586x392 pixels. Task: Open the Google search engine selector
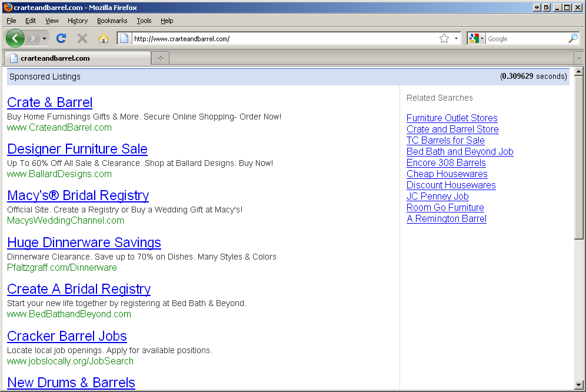[x=477, y=38]
